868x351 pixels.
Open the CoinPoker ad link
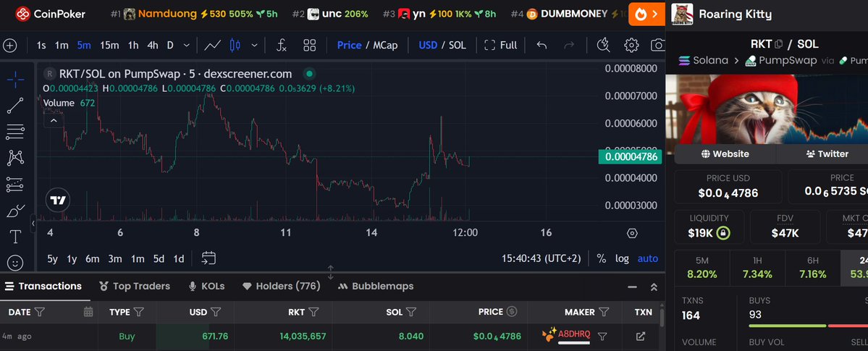pos(51,14)
